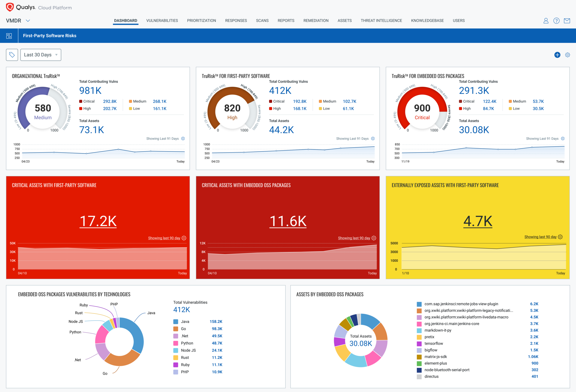This screenshot has width=576, height=392.
Task: Open the Threat Intelligence tab
Action: click(381, 21)
